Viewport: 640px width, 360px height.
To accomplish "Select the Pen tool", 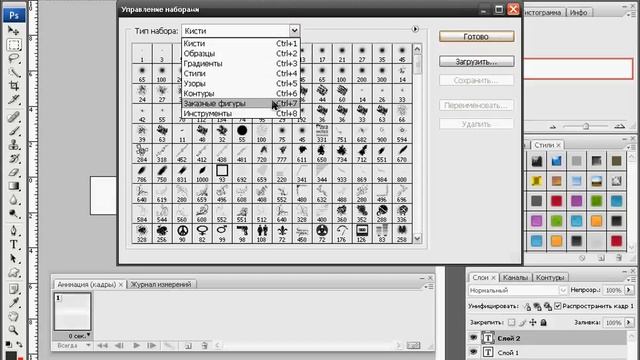I will (x=13, y=231).
